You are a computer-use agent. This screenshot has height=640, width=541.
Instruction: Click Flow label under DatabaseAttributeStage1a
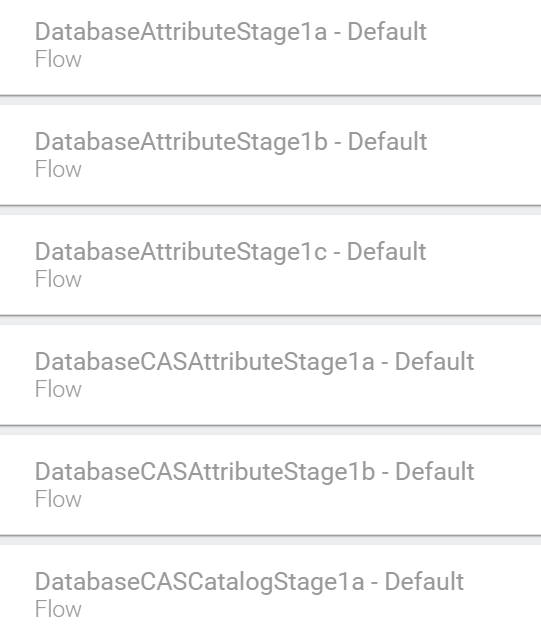[x=58, y=59]
